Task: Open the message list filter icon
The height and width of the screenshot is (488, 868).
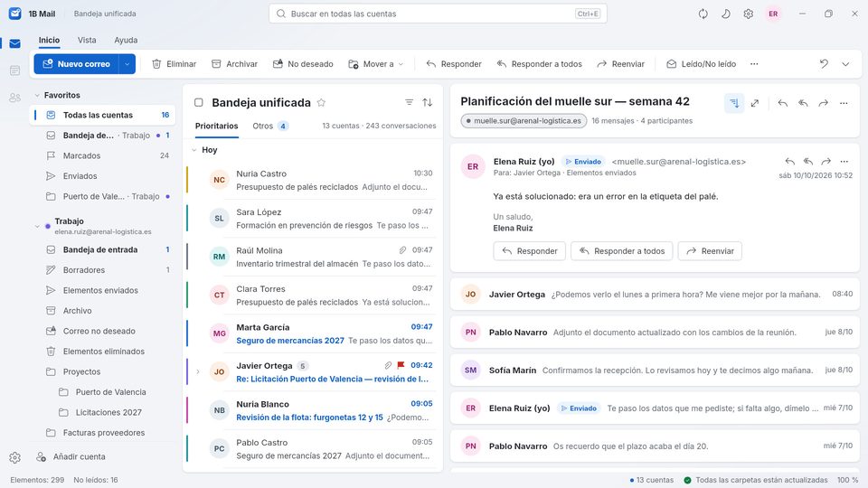Action: (409, 102)
